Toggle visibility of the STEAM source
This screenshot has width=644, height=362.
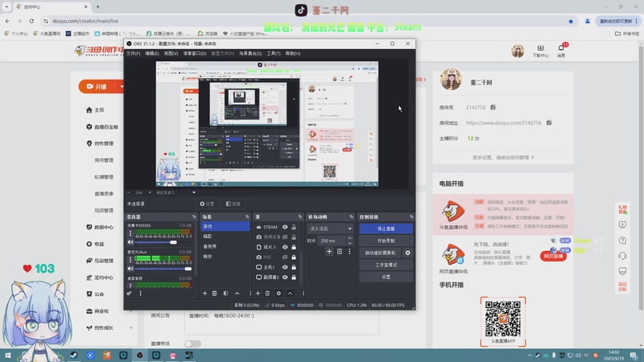[285, 227]
